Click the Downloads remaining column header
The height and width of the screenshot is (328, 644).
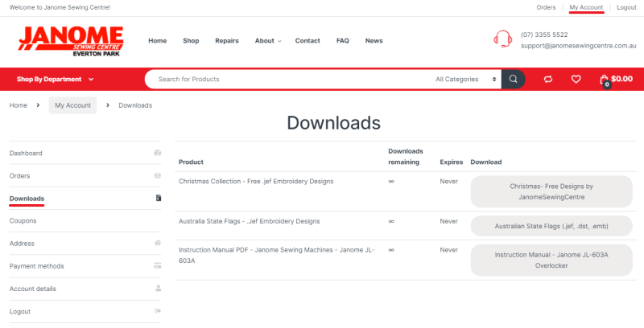click(406, 157)
